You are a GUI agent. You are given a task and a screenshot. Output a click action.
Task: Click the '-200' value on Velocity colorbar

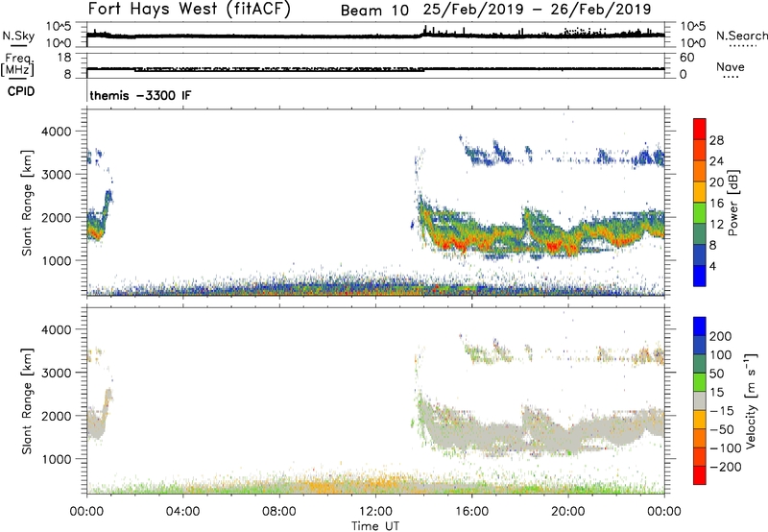726,467
